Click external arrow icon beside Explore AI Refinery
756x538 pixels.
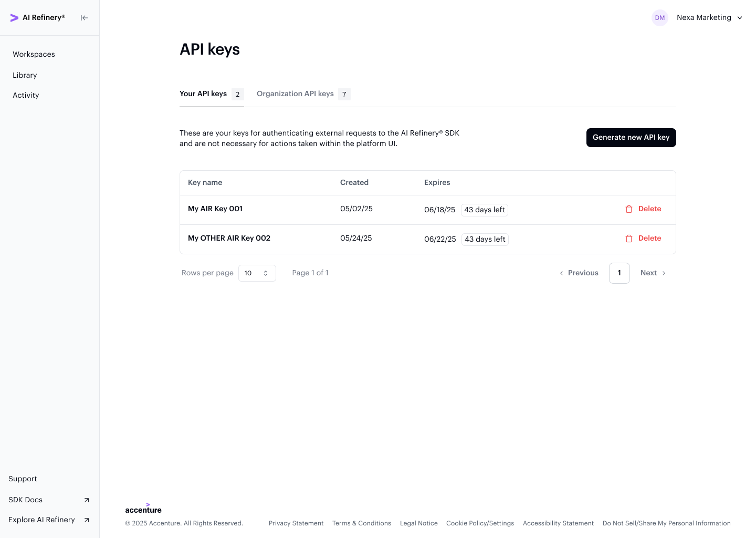click(87, 520)
